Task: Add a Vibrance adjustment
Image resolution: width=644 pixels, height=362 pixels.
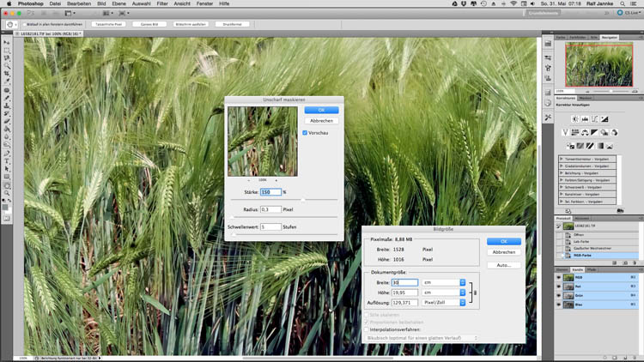Action: point(565,132)
